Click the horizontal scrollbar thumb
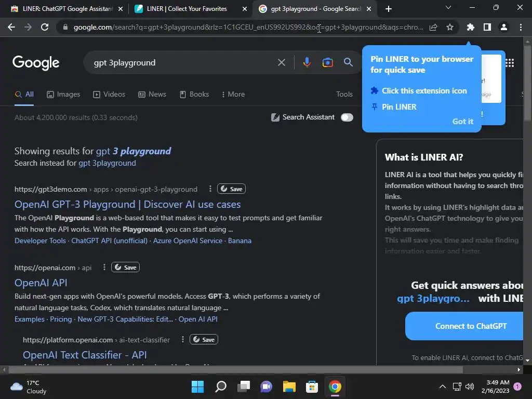This screenshot has width=532, height=399. [236, 369]
